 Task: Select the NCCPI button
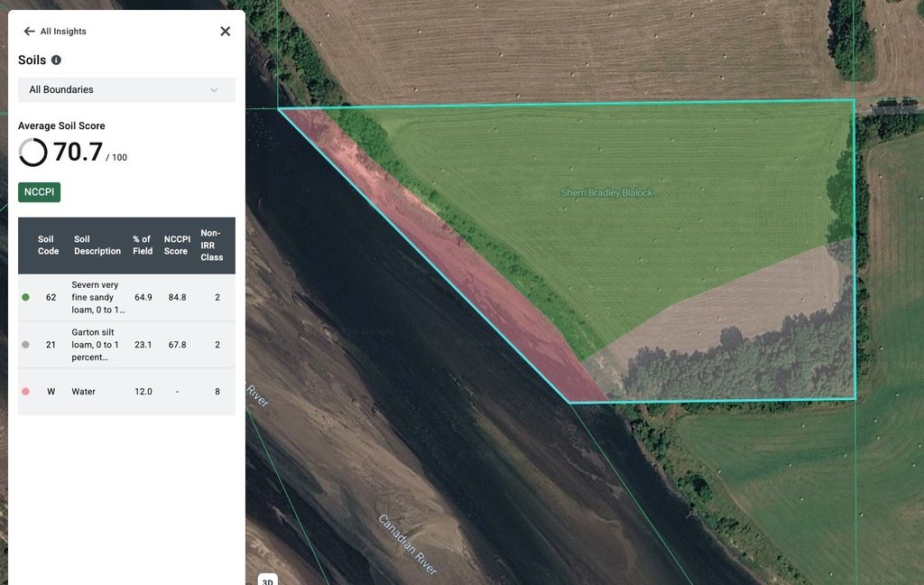39,192
